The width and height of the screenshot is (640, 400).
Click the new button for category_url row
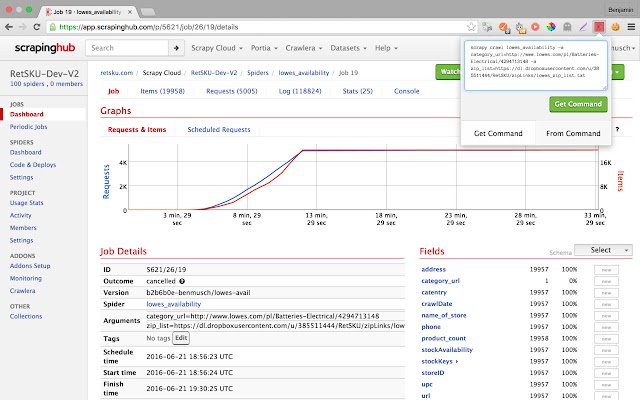pos(606,281)
